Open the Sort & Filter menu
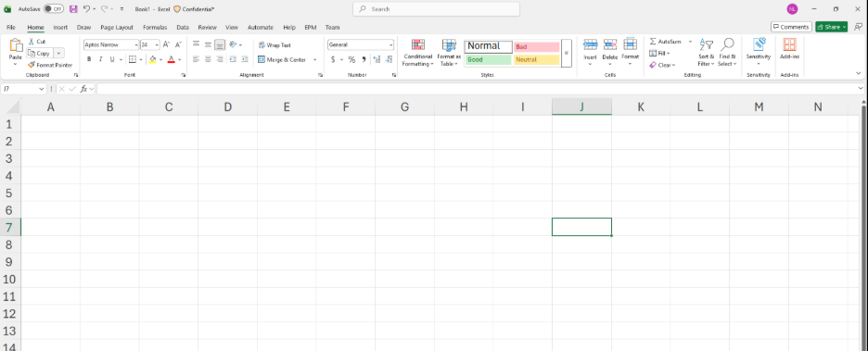 tap(706, 53)
